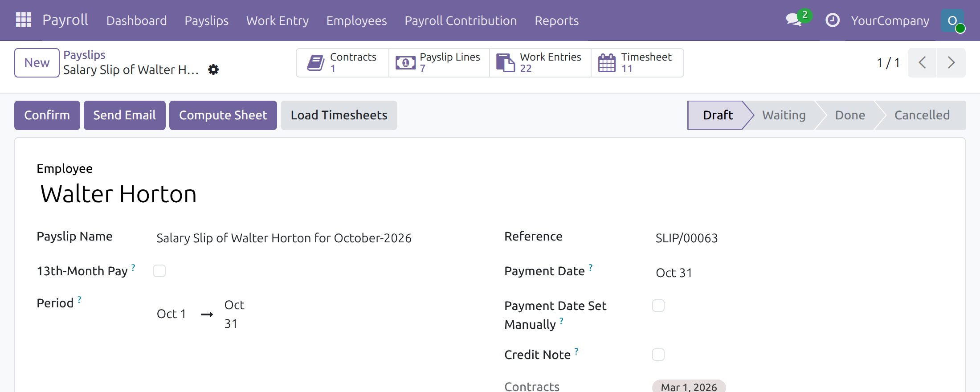Open Contracts smart button
The width and height of the screenshot is (980, 392).
[343, 63]
